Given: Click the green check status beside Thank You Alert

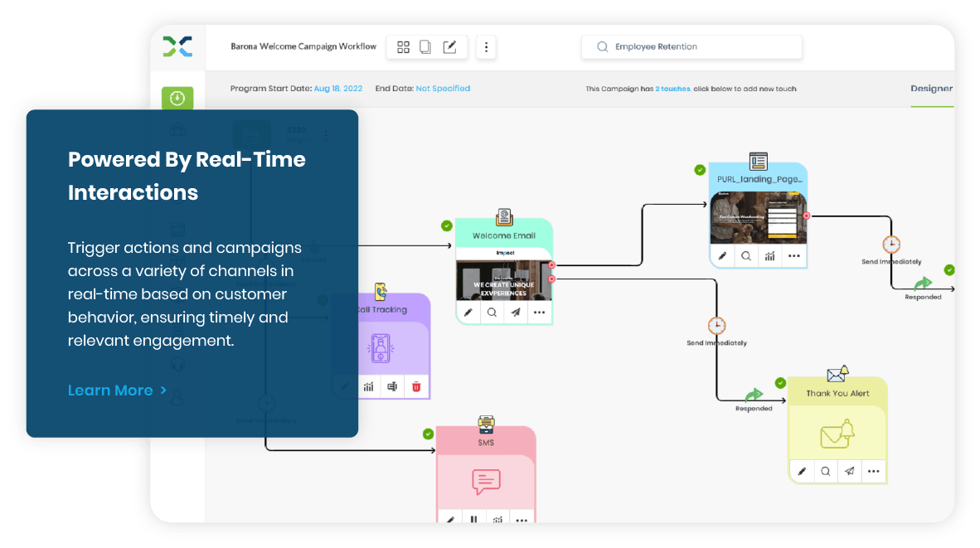Looking at the screenshot, I should 781,383.
